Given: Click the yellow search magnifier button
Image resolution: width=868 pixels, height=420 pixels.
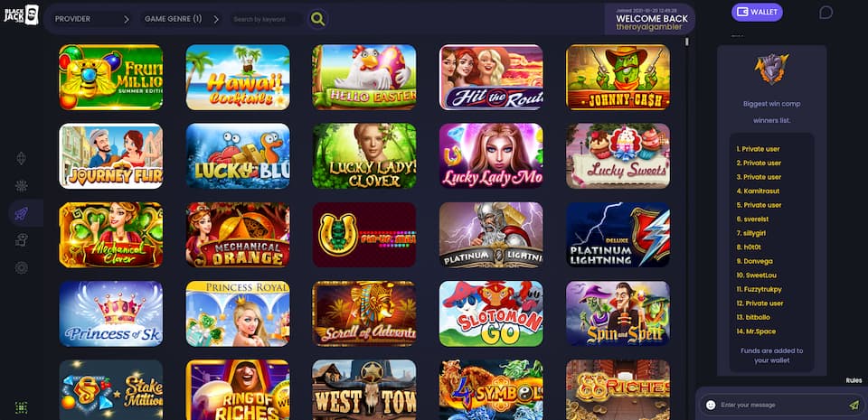Looking at the screenshot, I should click(x=317, y=19).
